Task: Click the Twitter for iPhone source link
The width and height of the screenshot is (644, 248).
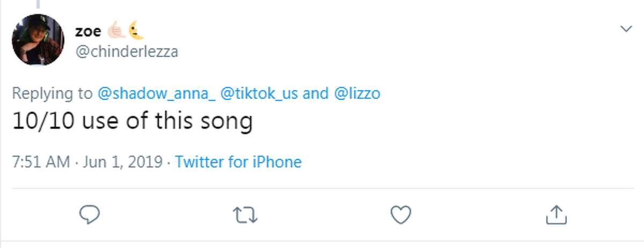Action: point(238,162)
